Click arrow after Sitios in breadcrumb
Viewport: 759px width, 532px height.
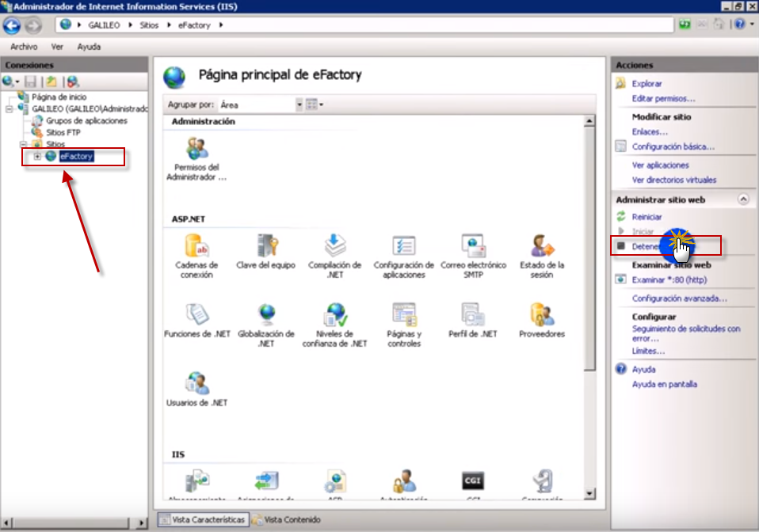pyautogui.click(x=169, y=25)
